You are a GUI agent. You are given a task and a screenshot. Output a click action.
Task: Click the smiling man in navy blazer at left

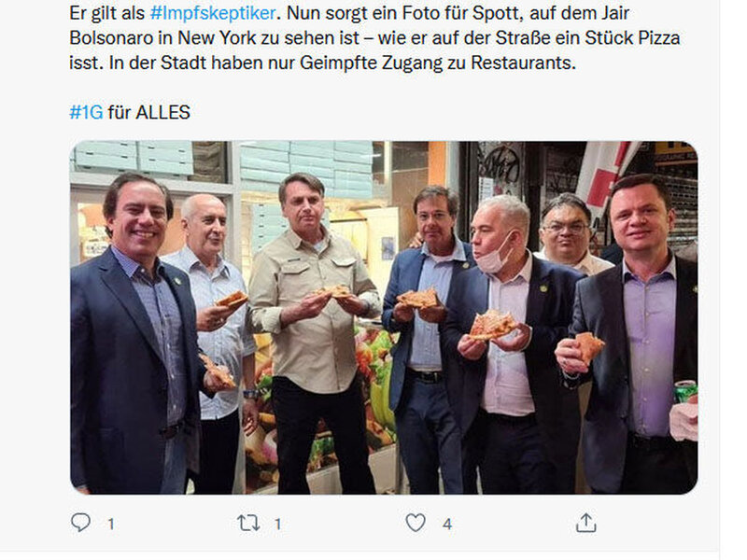tap(134, 333)
